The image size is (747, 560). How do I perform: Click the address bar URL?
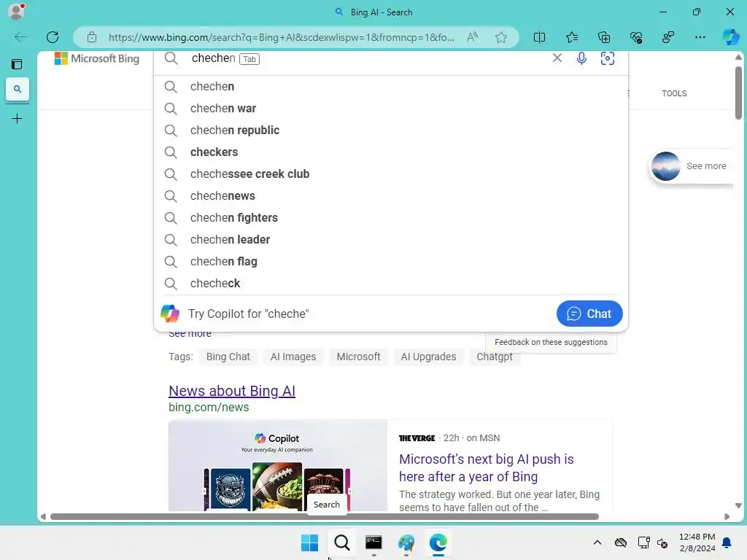pos(281,37)
